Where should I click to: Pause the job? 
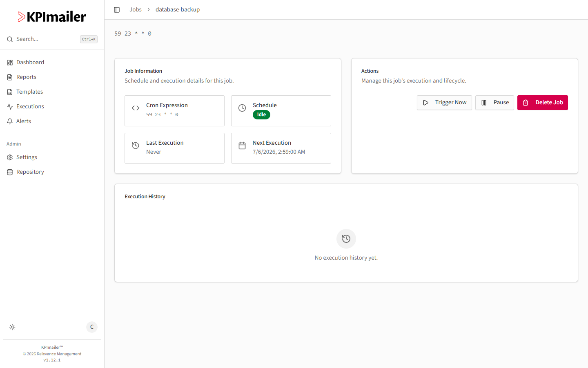tap(494, 103)
